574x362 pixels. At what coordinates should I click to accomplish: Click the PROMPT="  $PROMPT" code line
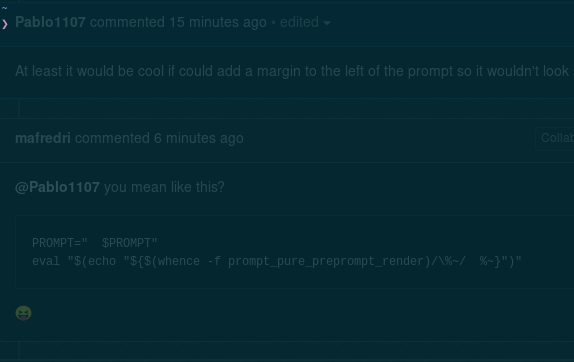tap(95, 243)
